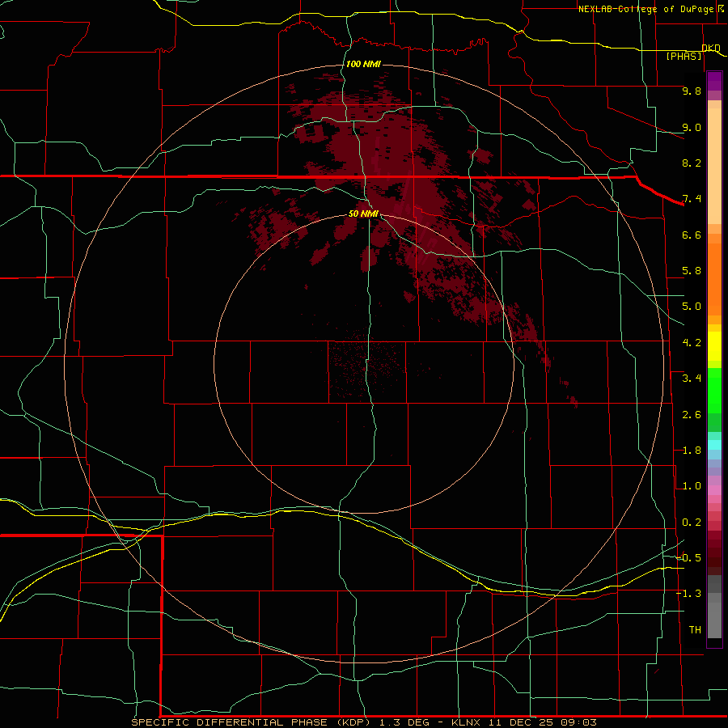
Task: Click the 3.4 value on the color scale
Action: click(x=692, y=379)
